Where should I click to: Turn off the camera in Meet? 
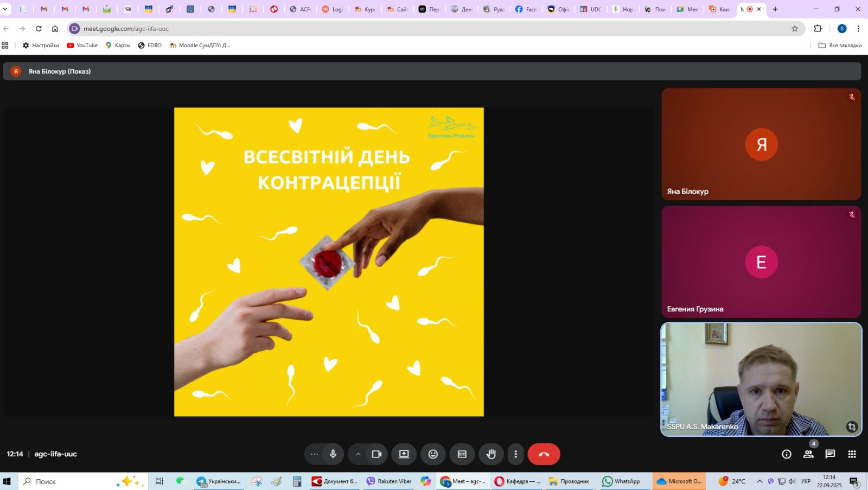point(376,454)
